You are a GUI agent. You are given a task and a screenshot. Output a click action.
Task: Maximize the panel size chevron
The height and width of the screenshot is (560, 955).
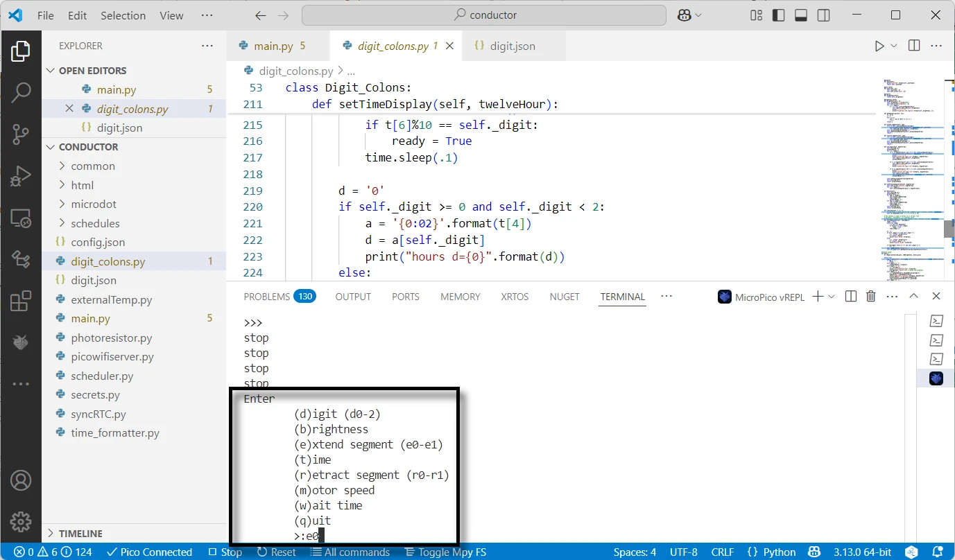(x=914, y=297)
